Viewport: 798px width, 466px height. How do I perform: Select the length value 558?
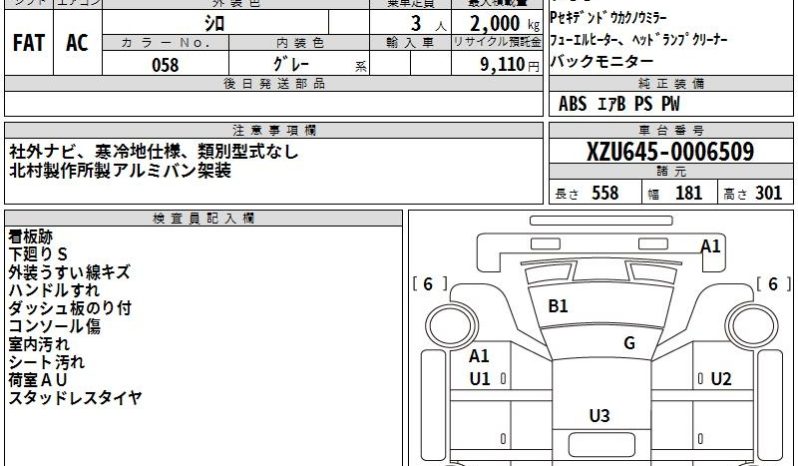[605, 193]
